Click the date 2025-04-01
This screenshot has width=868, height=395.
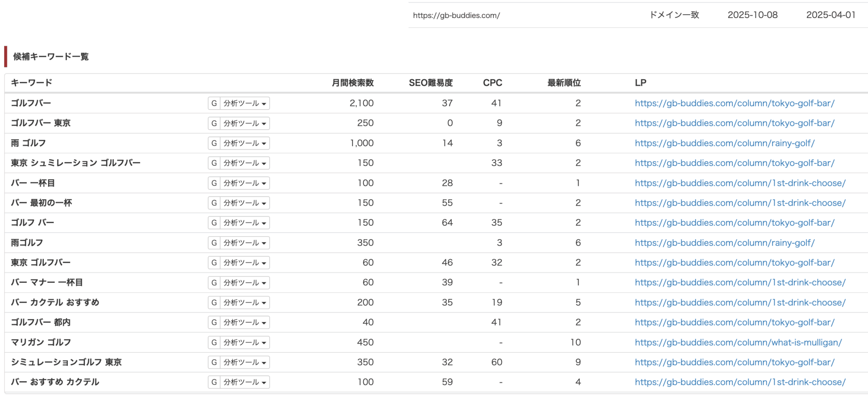(x=831, y=15)
